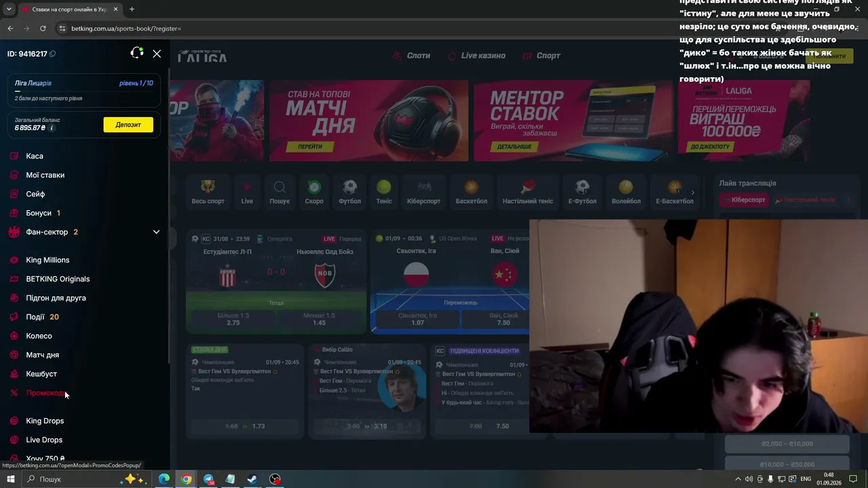
Task: Click the yellow Депозит button
Action: tap(128, 125)
